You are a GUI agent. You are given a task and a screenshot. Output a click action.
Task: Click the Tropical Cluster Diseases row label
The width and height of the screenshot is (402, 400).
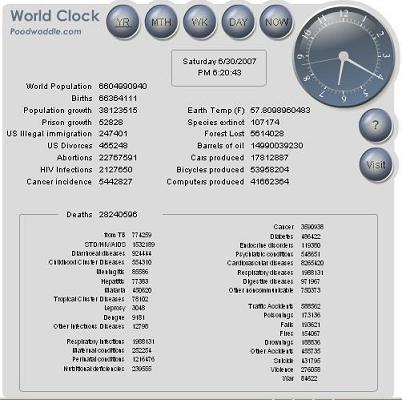[89, 299]
